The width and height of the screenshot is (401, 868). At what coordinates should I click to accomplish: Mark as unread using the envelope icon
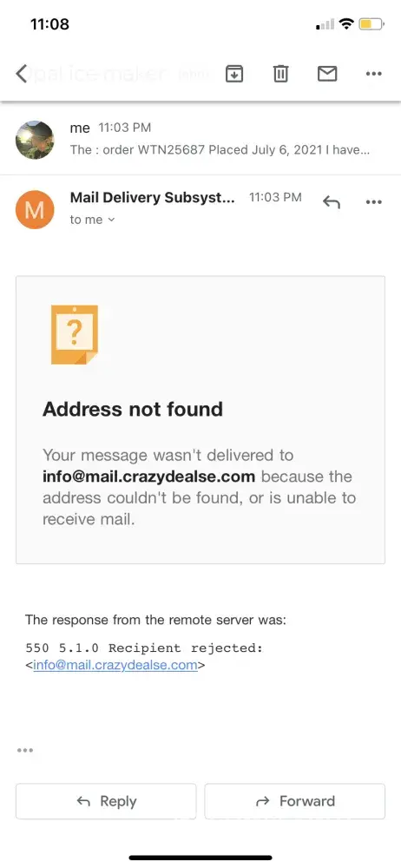[326, 73]
